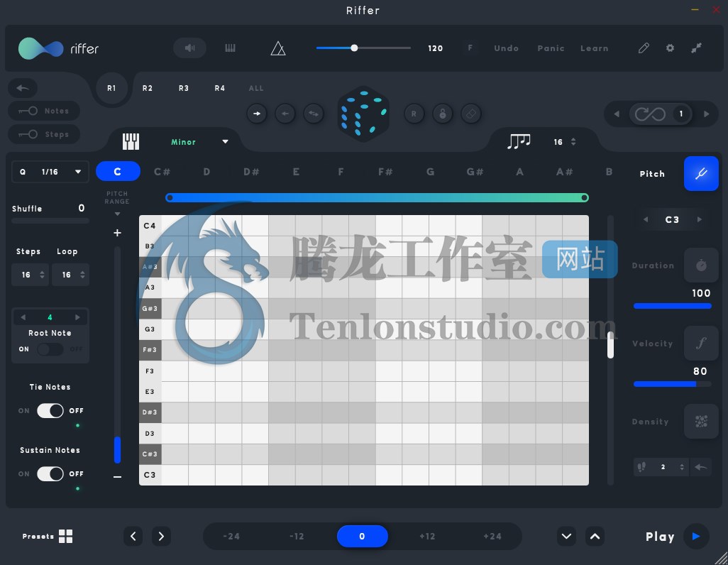Screen dimensions: 728x565
Task: Toggle the Root Note on/off switch
Action: (50, 349)
